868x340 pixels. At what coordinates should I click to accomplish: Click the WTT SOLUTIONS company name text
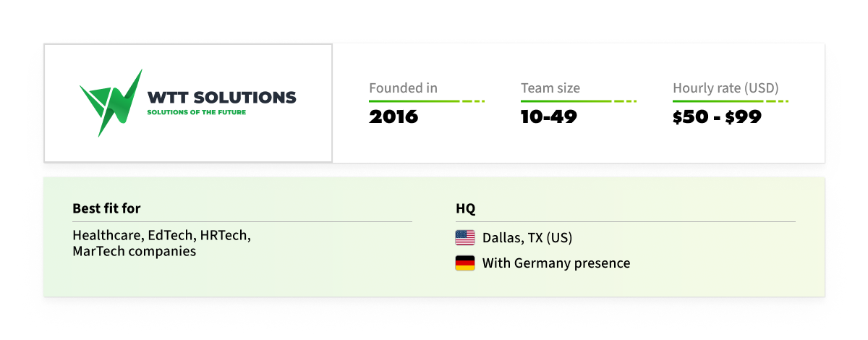coord(221,97)
